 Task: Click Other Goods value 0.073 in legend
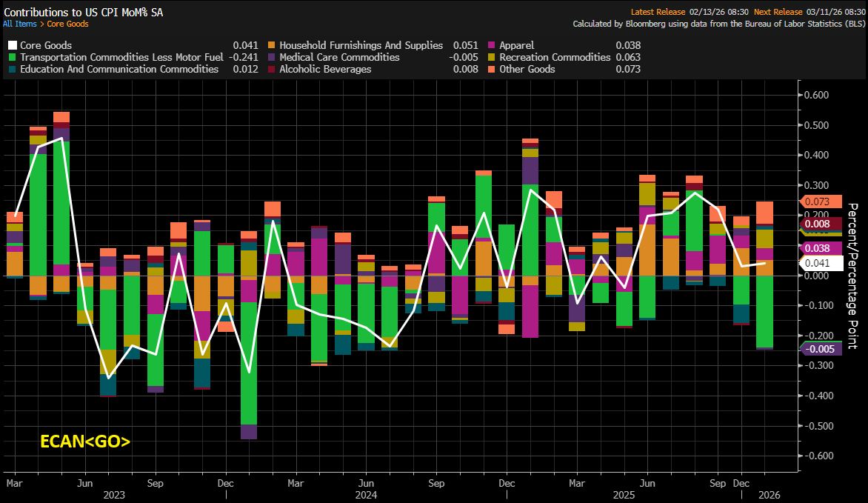pos(628,69)
